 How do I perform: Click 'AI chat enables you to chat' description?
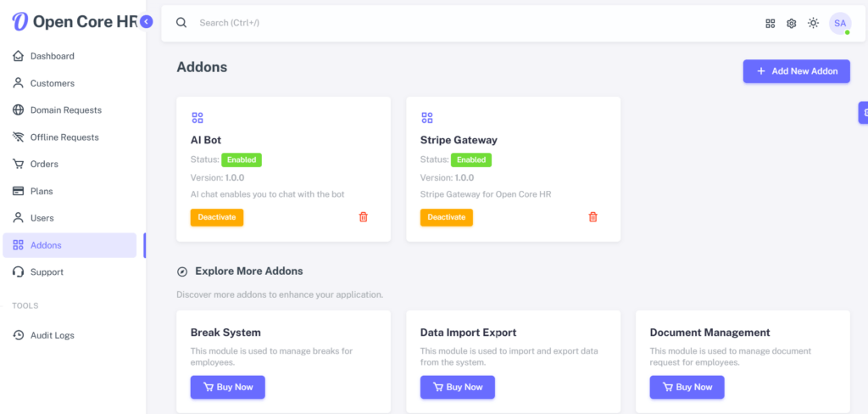[x=267, y=194]
